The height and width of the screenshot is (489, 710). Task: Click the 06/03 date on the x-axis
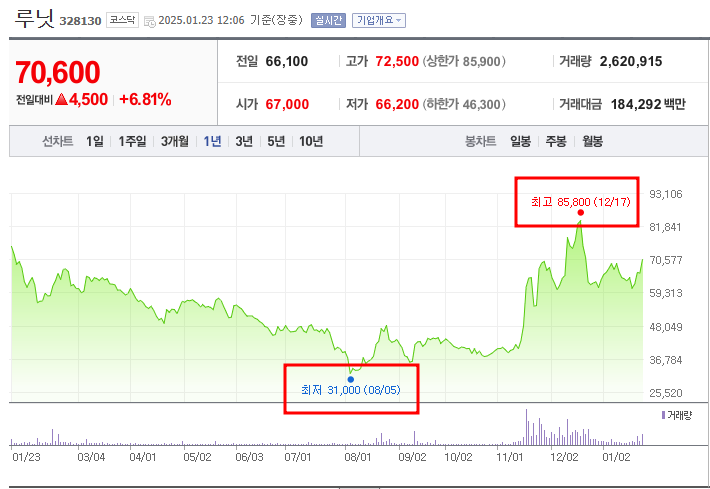pyautogui.click(x=249, y=457)
